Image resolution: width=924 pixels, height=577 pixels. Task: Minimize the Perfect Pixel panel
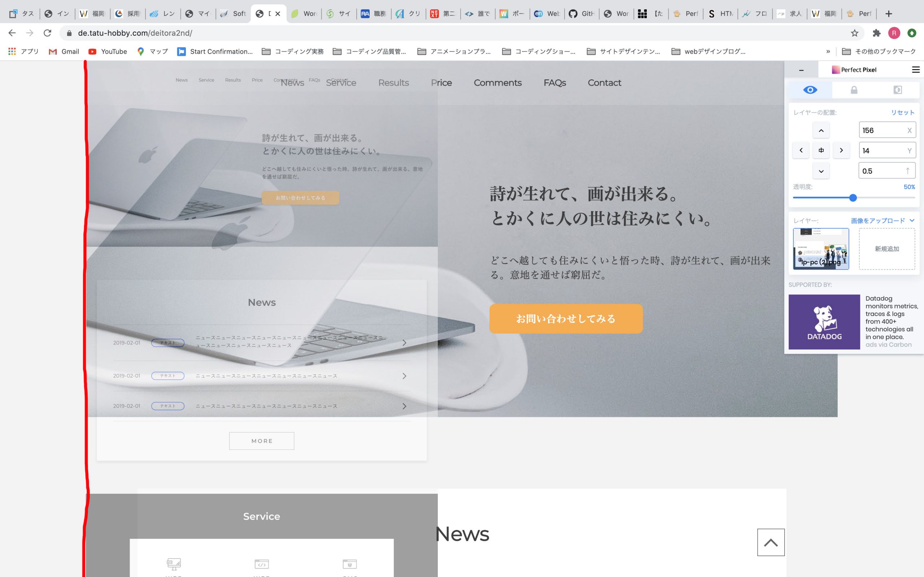(801, 70)
